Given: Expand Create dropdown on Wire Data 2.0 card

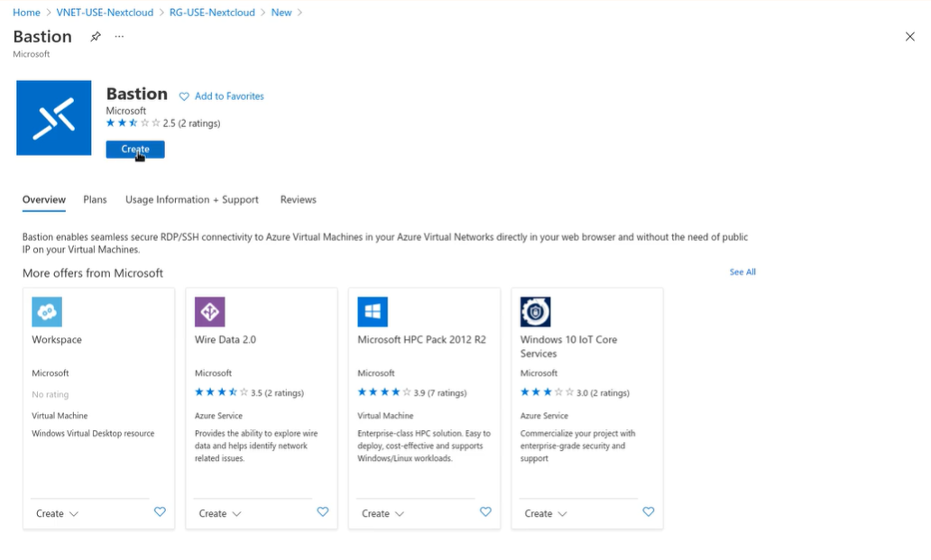Looking at the screenshot, I should (220, 514).
